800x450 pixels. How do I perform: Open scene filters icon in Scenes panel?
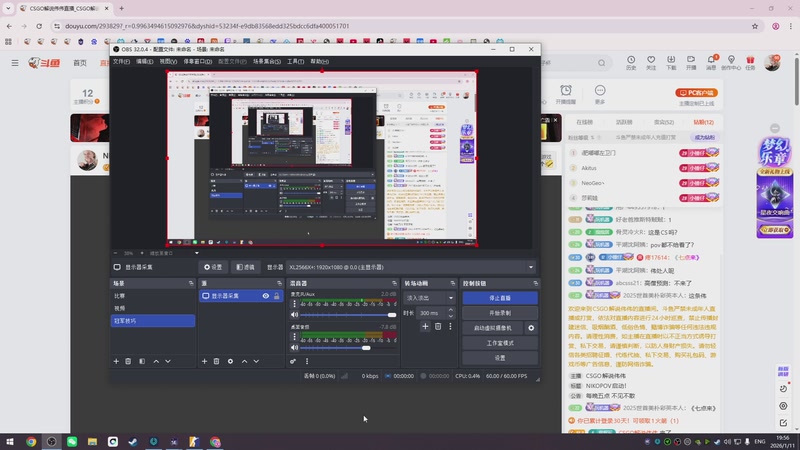point(142,361)
